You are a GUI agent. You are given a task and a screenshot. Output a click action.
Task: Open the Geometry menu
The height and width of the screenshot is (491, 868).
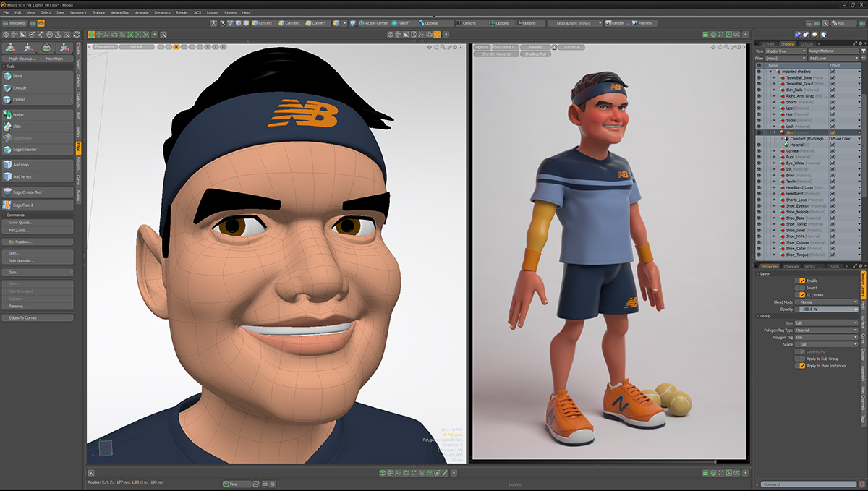78,12
